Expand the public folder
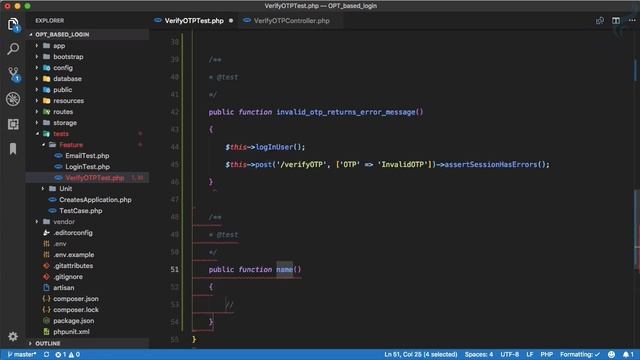This screenshot has width=640, height=360. click(62, 90)
